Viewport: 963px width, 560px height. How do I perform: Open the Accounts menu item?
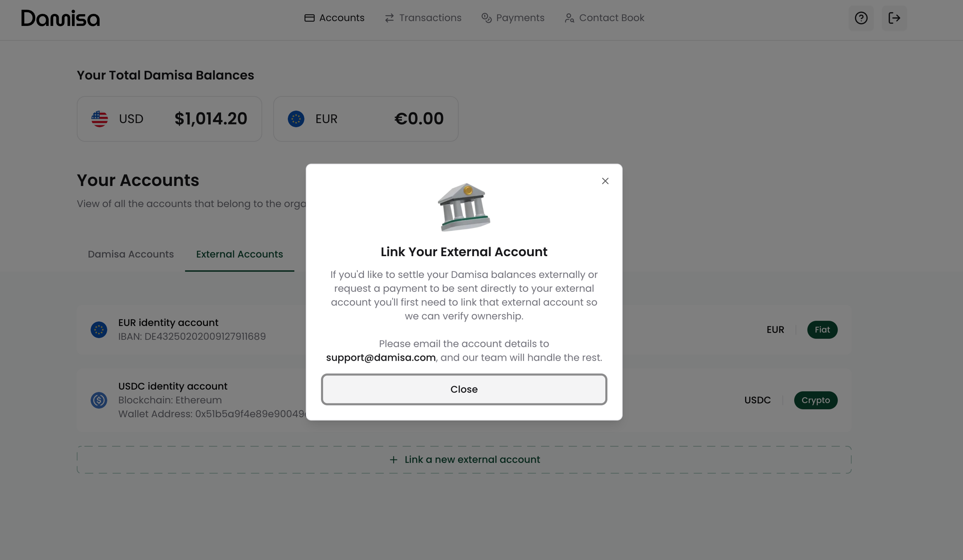click(334, 18)
